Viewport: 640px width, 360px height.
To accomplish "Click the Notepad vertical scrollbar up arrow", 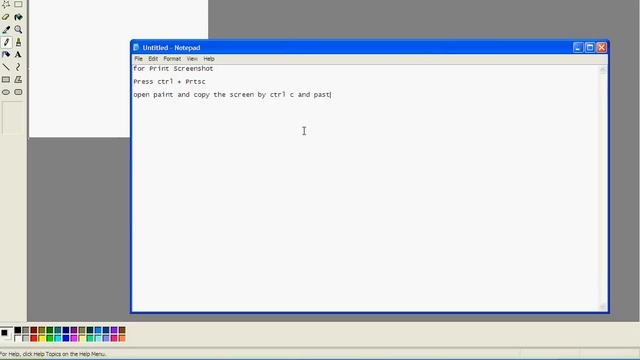I will point(603,70).
